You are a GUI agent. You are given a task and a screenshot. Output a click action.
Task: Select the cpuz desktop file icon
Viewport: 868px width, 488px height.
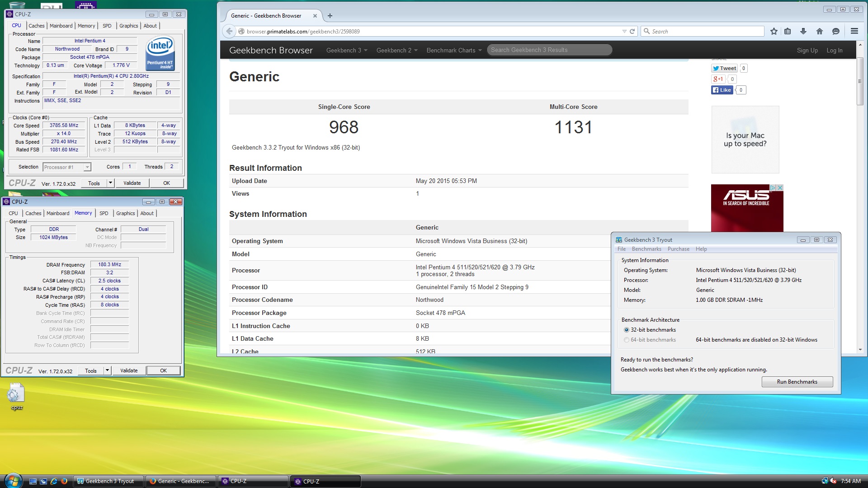(x=16, y=396)
